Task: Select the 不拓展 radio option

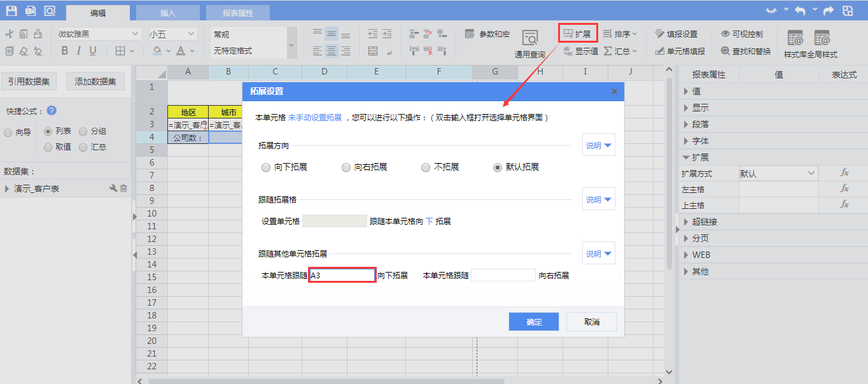Action: [426, 167]
